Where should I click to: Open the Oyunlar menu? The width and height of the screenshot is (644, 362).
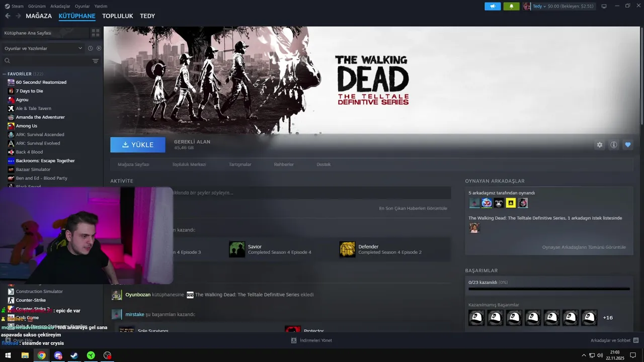click(x=83, y=6)
